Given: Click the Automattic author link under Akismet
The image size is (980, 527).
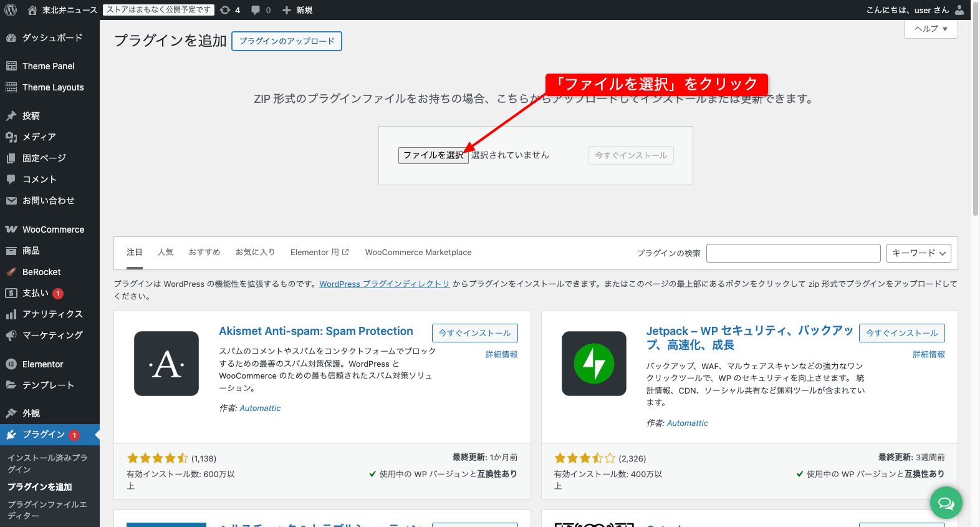Looking at the screenshot, I should [x=260, y=409].
